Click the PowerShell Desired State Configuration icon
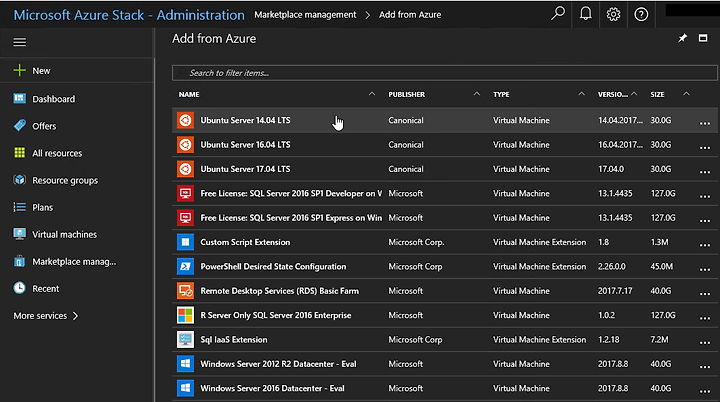Image resolution: width=720 pixels, height=402 pixels. [x=186, y=266]
